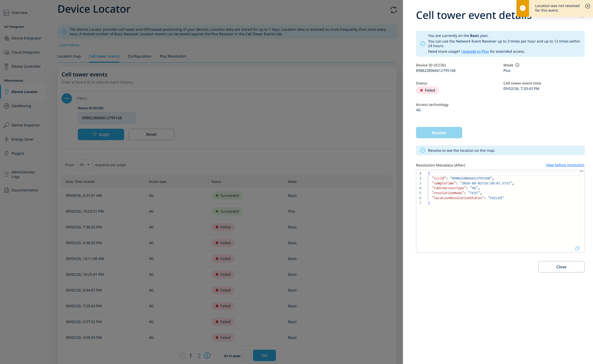Image resolution: width=593 pixels, height=364 pixels.
Task: Switch to the Location map tab
Action: (69, 56)
